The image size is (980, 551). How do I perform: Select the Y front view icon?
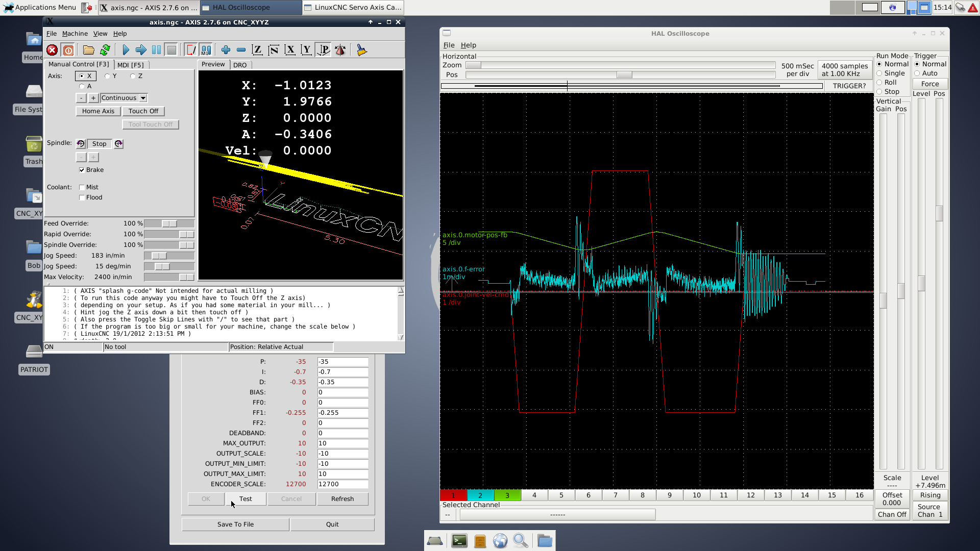(x=306, y=50)
